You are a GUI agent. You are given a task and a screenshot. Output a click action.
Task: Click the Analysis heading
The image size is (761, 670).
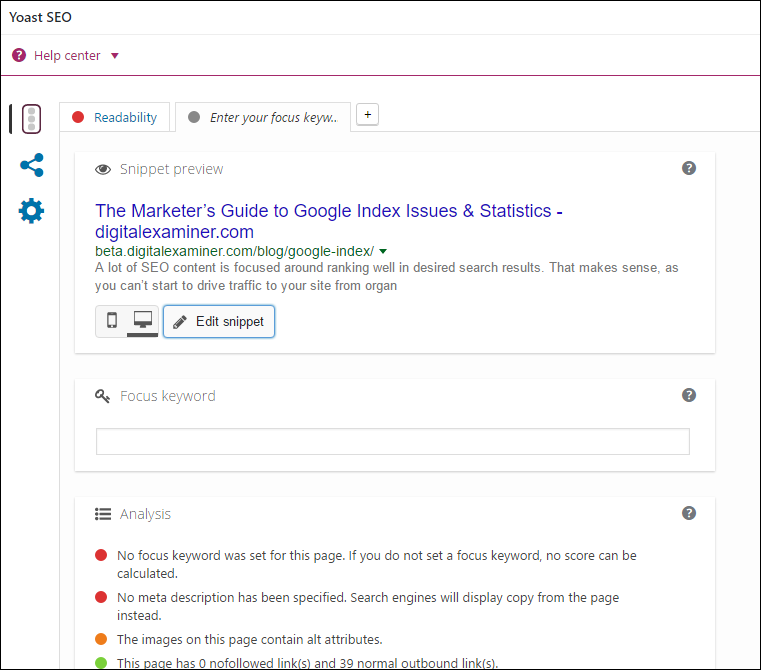pyautogui.click(x=145, y=514)
